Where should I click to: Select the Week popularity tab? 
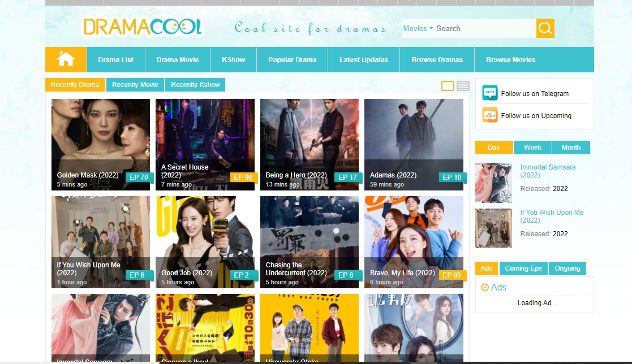532,148
